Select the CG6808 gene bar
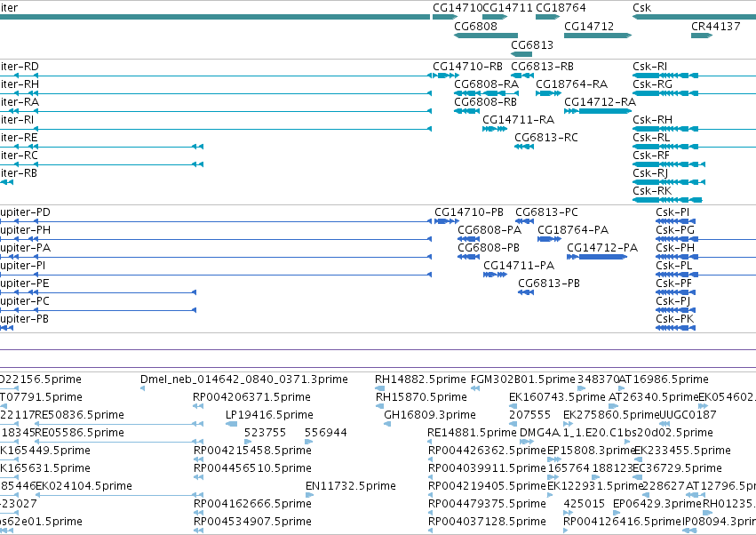The height and width of the screenshot is (535, 756). pos(486,36)
